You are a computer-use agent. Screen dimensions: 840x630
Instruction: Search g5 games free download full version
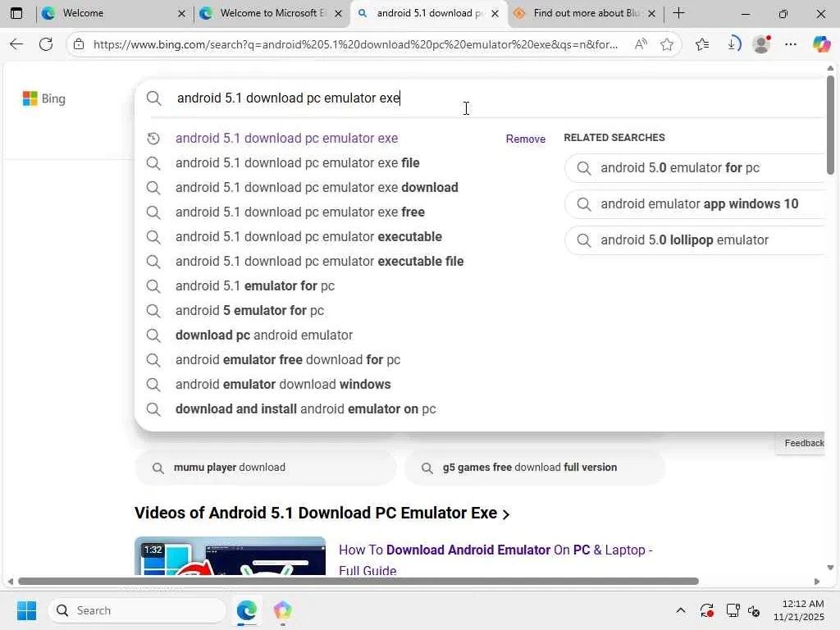coord(535,468)
